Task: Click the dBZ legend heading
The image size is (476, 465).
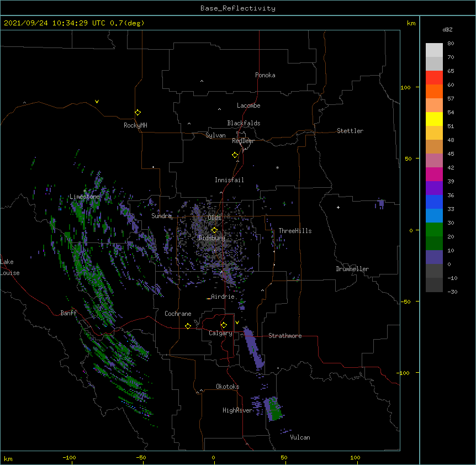Action: 447,29
